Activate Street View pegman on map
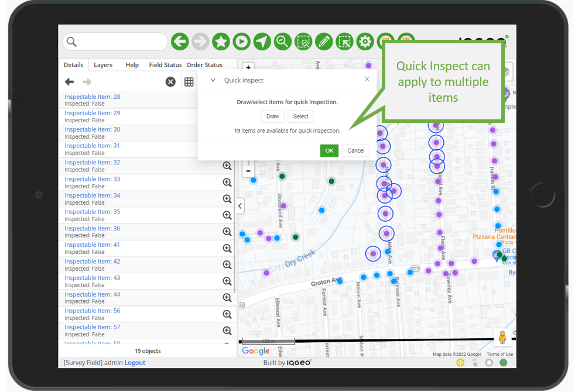 (502, 337)
